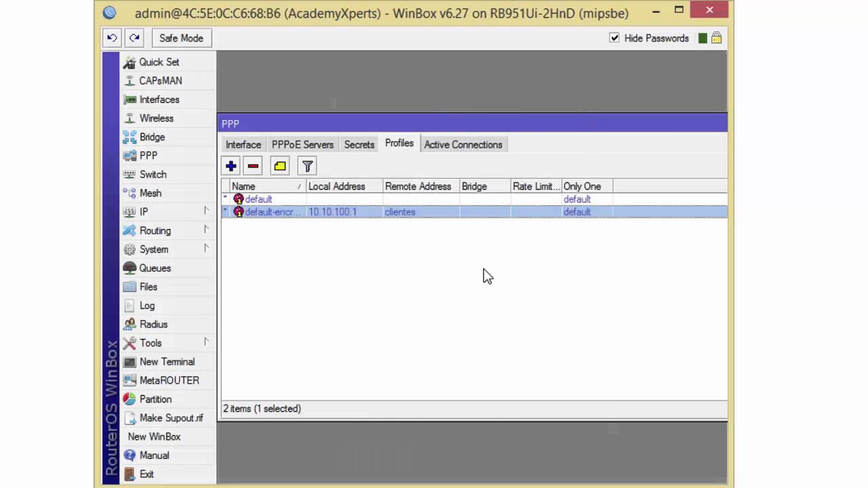Click the padlock icon in toolbar
Screen dimensions: 868x488
point(716,38)
